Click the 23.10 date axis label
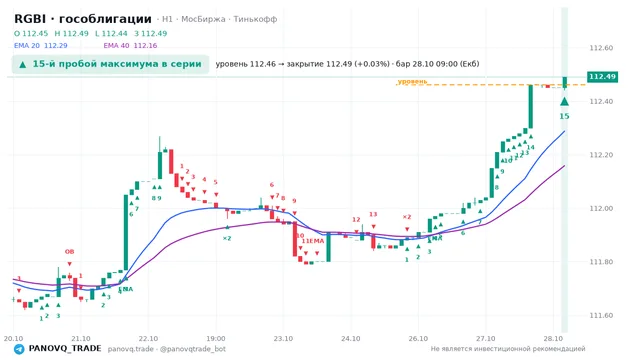The image size is (640, 360). [x=283, y=339]
